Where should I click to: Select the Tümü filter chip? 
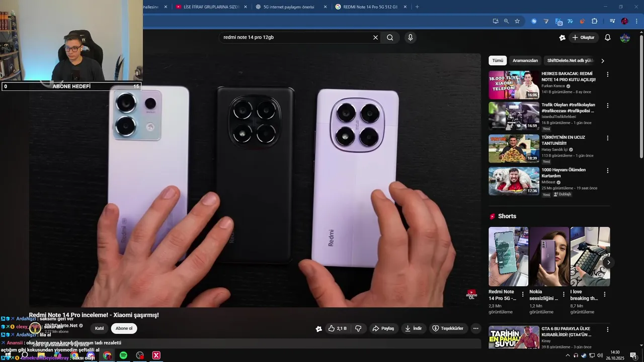pos(498,60)
